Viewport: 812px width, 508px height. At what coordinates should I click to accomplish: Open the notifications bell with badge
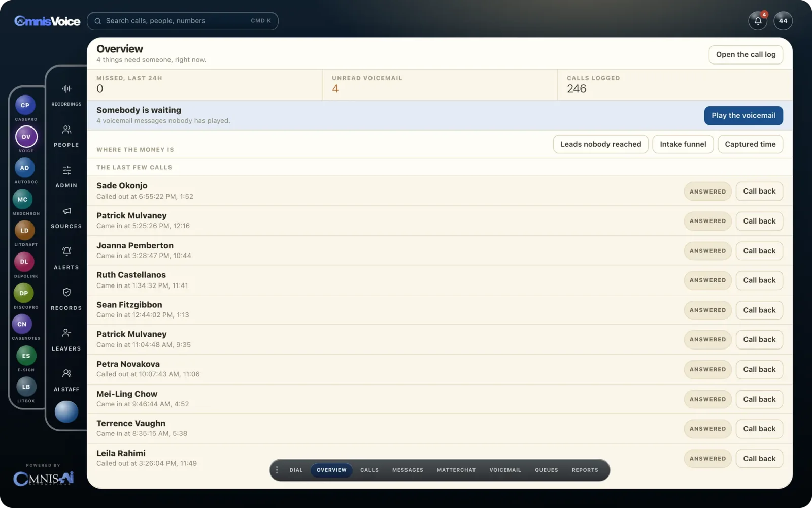(758, 21)
